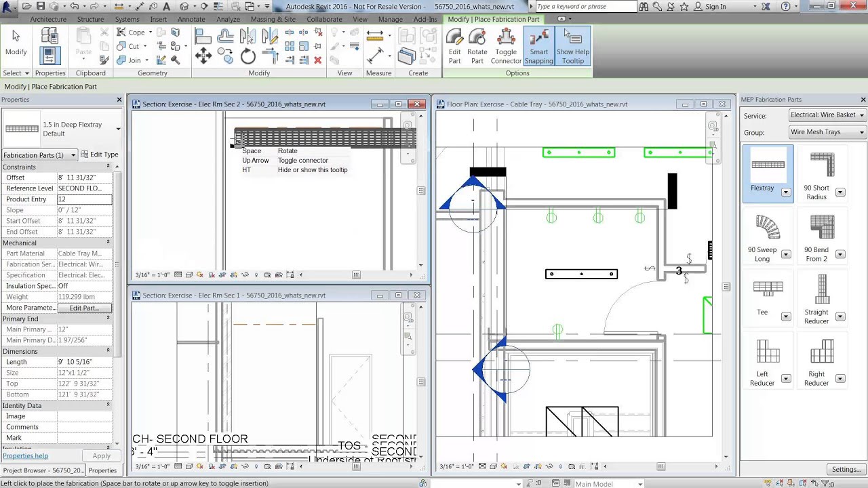Viewport: 868px width, 488px height.
Task: Open the Collaborate ribbon tab
Action: click(x=324, y=19)
